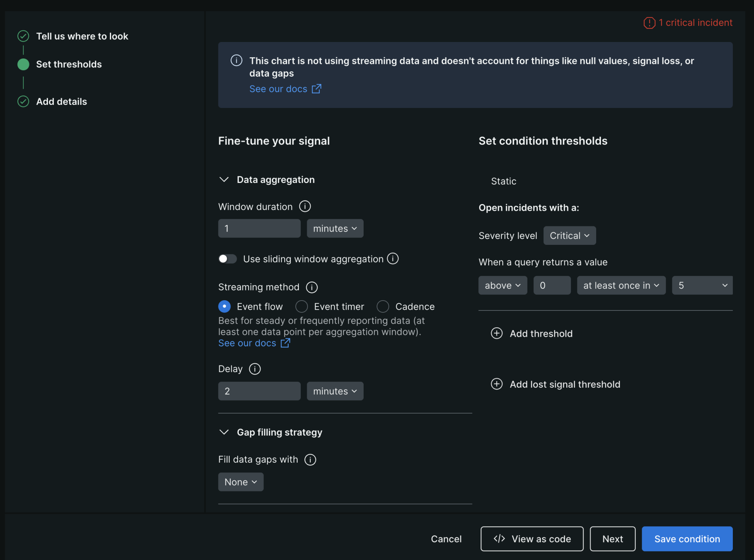Click the Save condition button
Screen dimensions: 754x560
coord(687,538)
